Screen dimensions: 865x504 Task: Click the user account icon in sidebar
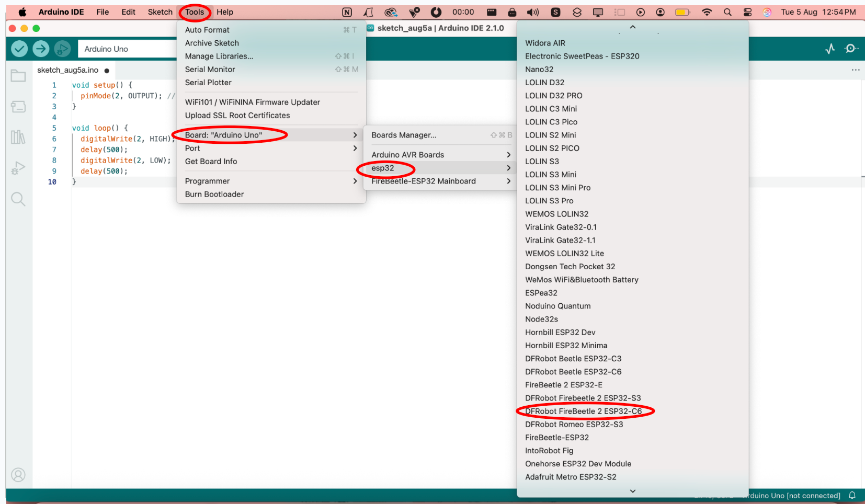click(18, 475)
